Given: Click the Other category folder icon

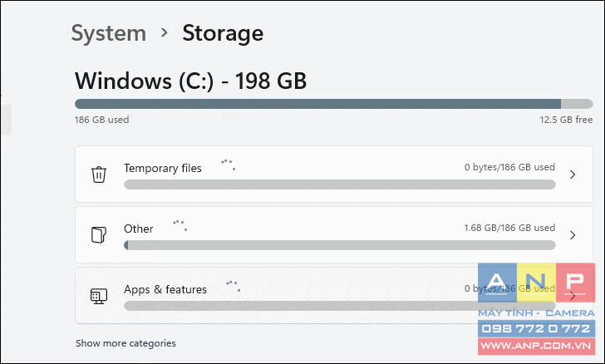Looking at the screenshot, I should pyautogui.click(x=99, y=234).
